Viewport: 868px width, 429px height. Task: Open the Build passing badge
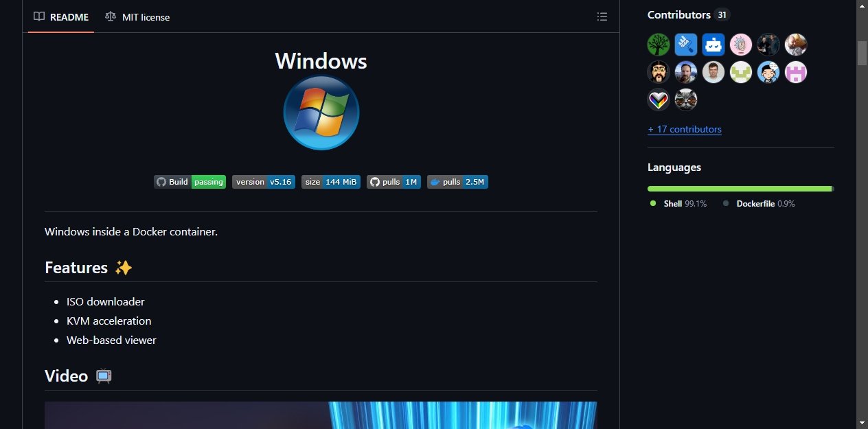point(190,182)
